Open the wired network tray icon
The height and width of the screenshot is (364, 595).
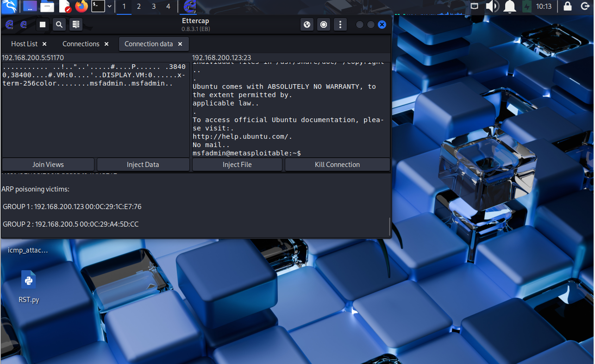pyautogui.click(x=475, y=6)
